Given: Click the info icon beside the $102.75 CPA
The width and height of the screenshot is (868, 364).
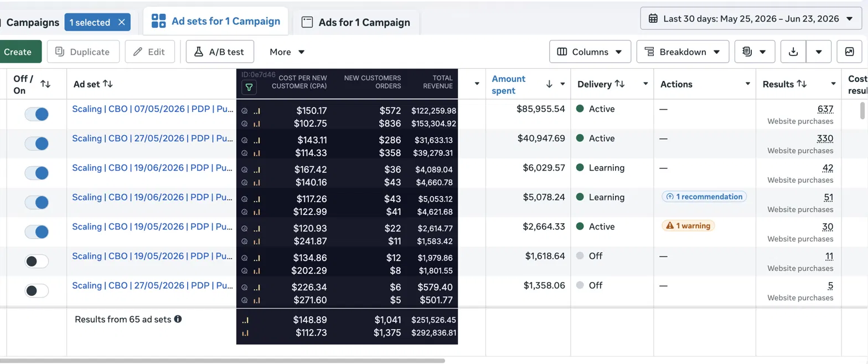Looking at the screenshot, I should click(244, 124).
